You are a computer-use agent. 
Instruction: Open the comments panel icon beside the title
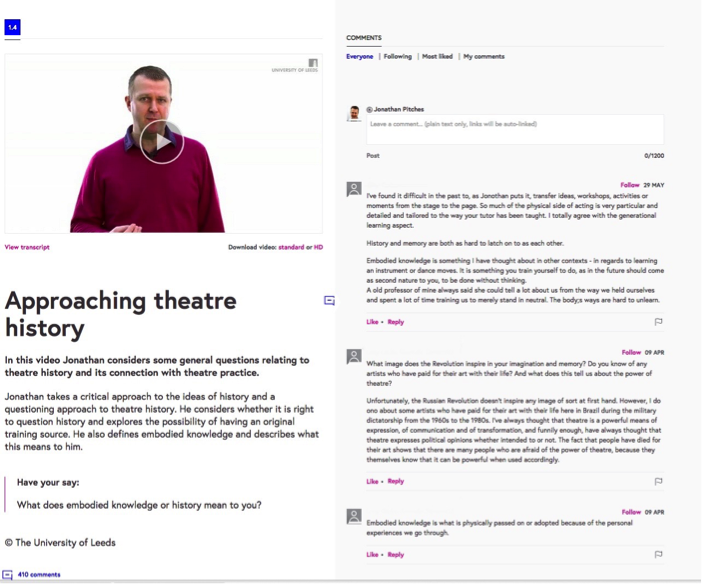tap(329, 301)
